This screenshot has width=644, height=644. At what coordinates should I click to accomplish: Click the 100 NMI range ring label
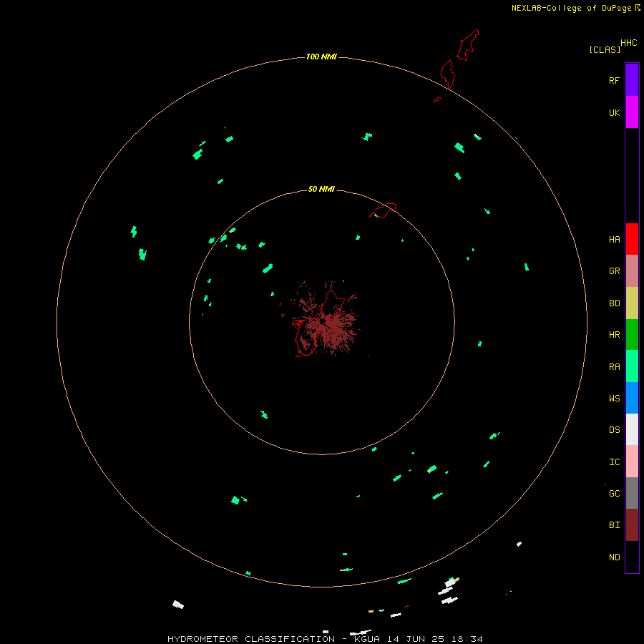click(321, 57)
